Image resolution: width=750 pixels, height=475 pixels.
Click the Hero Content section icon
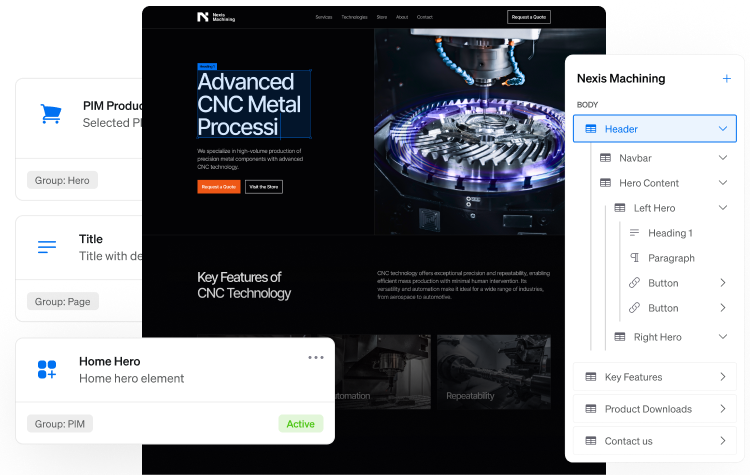pos(605,183)
